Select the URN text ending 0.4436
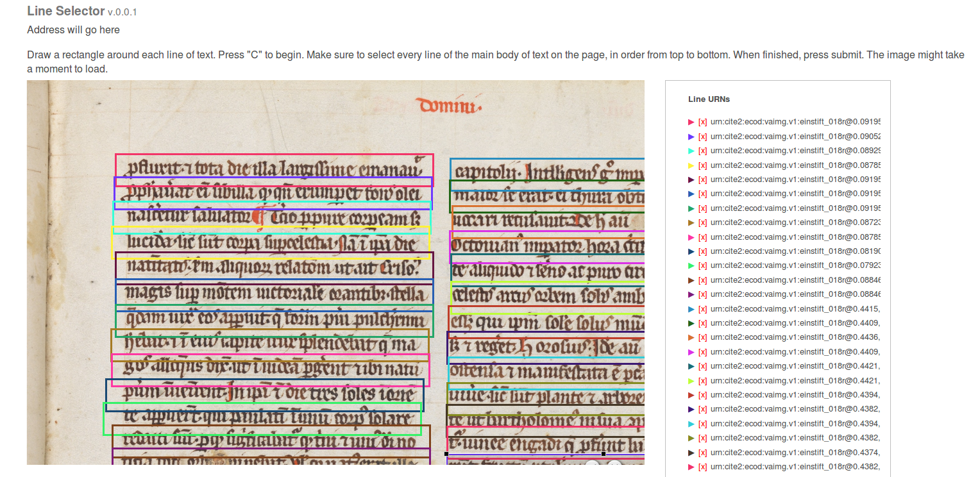The height and width of the screenshot is (477, 980). click(795, 337)
